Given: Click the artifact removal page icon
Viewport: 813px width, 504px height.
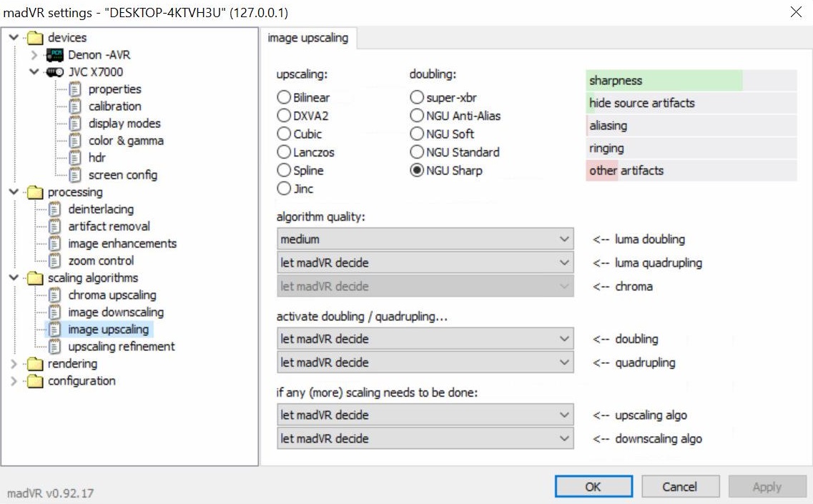Looking at the screenshot, I should (x=54, y=227).
